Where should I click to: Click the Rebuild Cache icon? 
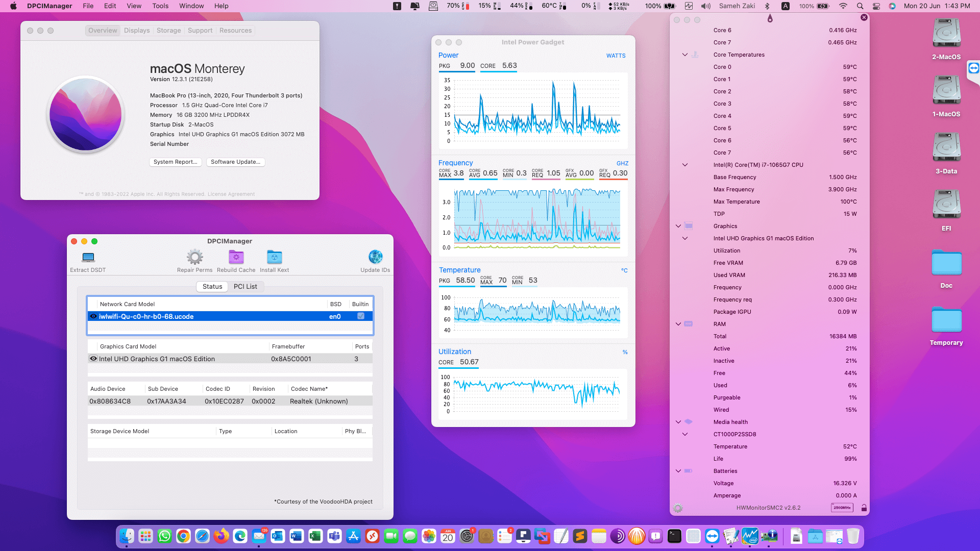coord(236,257)
